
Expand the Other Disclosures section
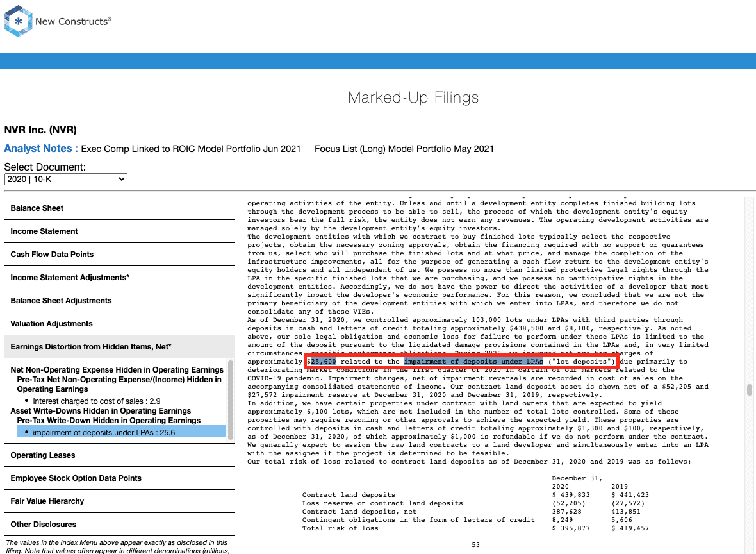click(x=120, y=525)
